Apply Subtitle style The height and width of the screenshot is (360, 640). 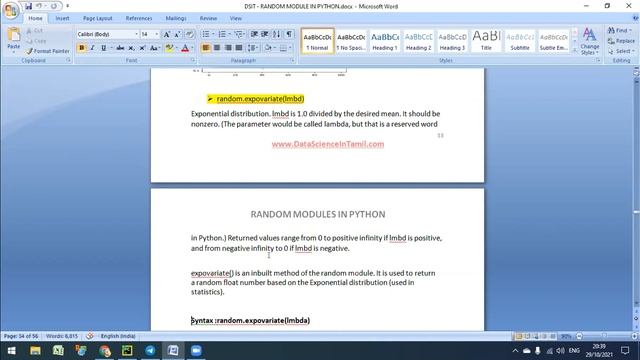[x=520, y=41]
